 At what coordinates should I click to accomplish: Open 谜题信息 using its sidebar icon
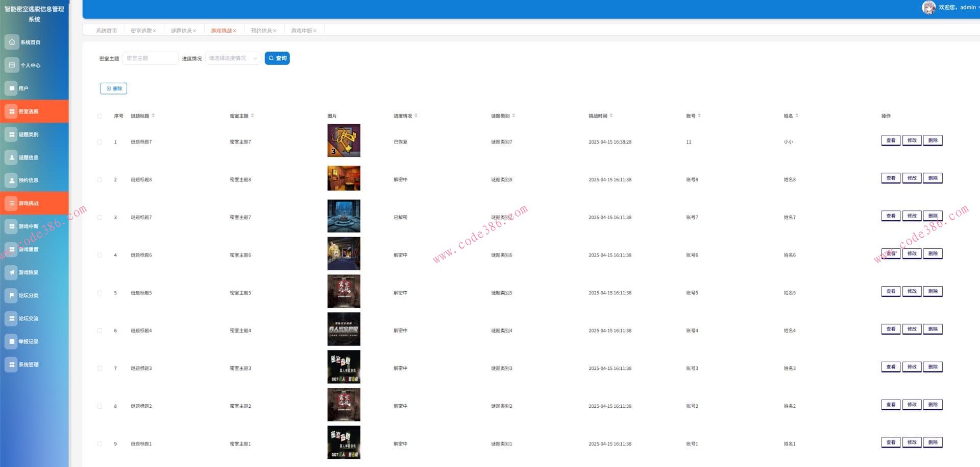point(12,157)
